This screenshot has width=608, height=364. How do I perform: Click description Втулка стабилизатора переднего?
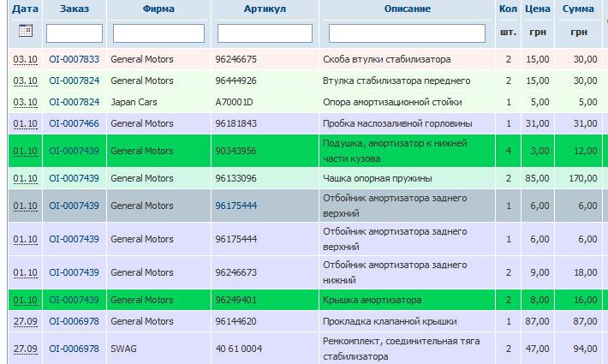tap(396, 81)
